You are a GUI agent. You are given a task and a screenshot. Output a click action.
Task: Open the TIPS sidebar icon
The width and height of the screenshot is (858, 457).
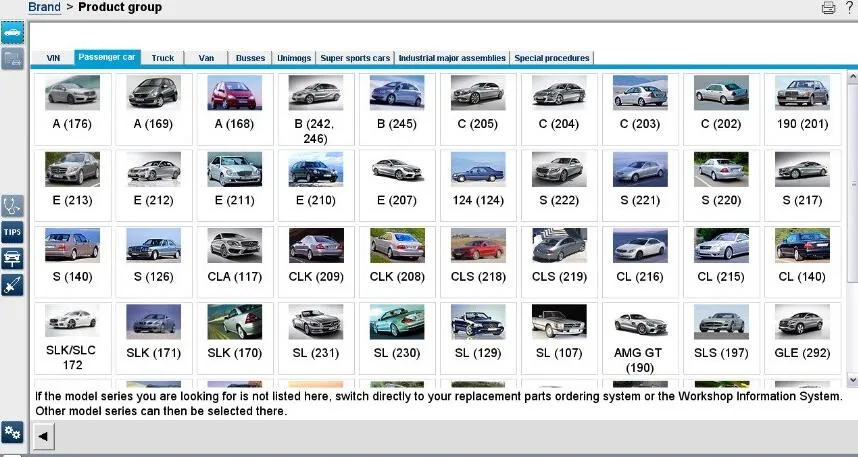tap(12, 233)
